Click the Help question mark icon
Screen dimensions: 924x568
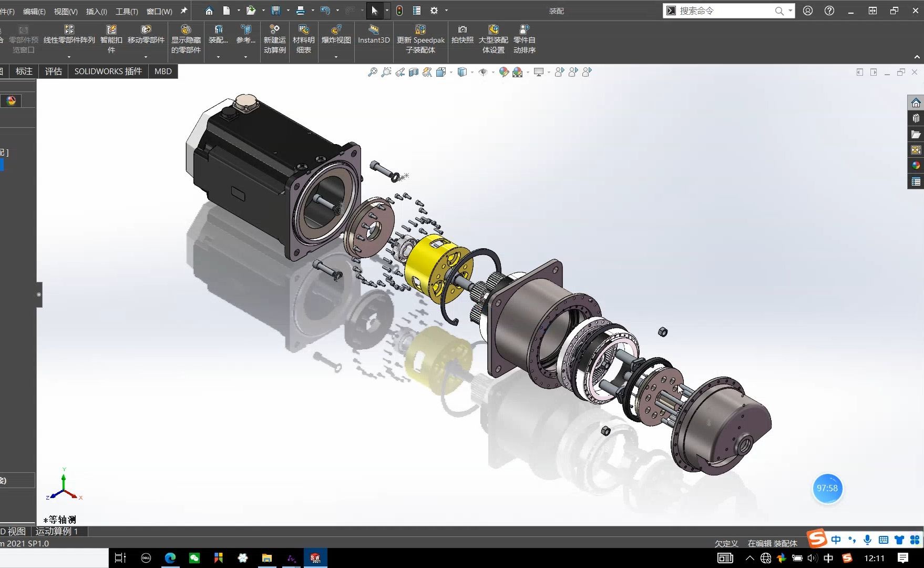(x=829, y=11)
